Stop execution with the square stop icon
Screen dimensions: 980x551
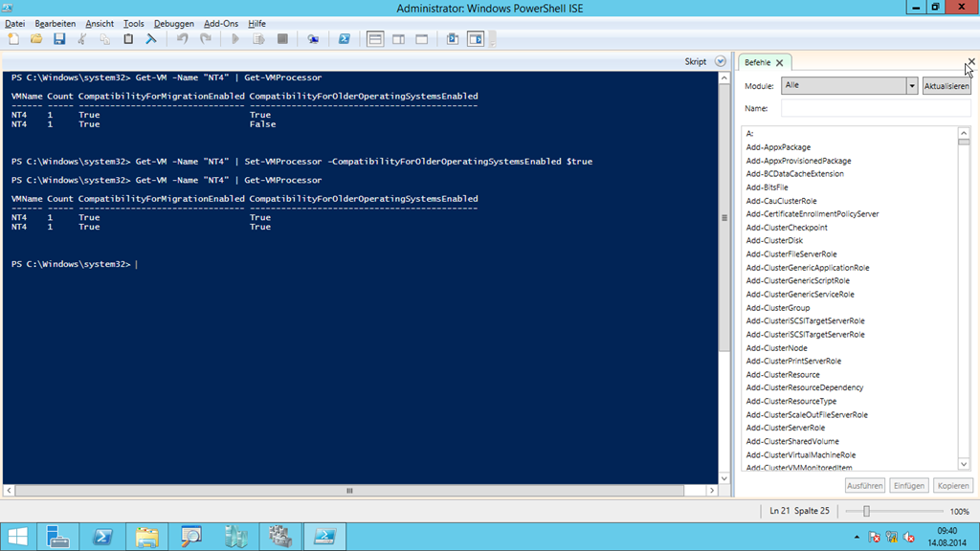point(282,39)
